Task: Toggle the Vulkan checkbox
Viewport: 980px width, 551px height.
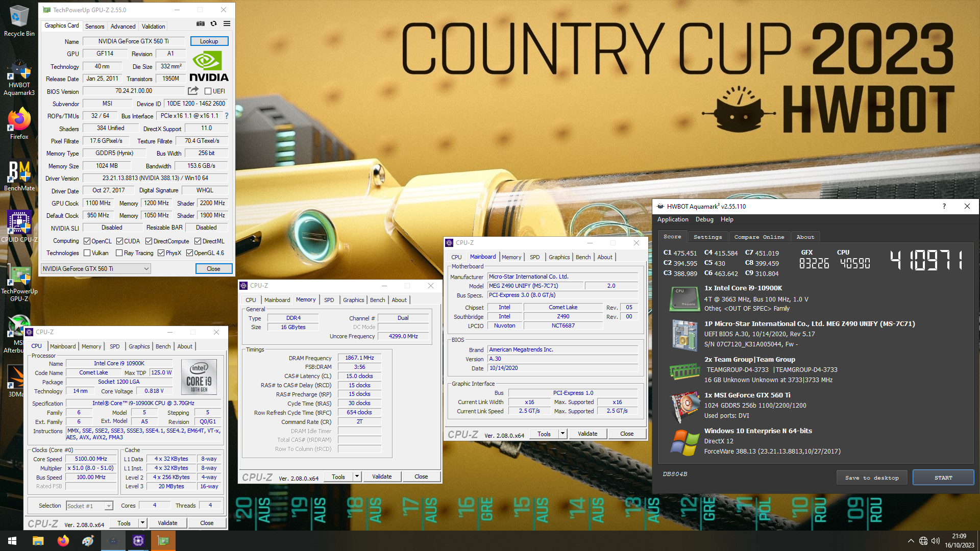Action: (x=87, y=253)
